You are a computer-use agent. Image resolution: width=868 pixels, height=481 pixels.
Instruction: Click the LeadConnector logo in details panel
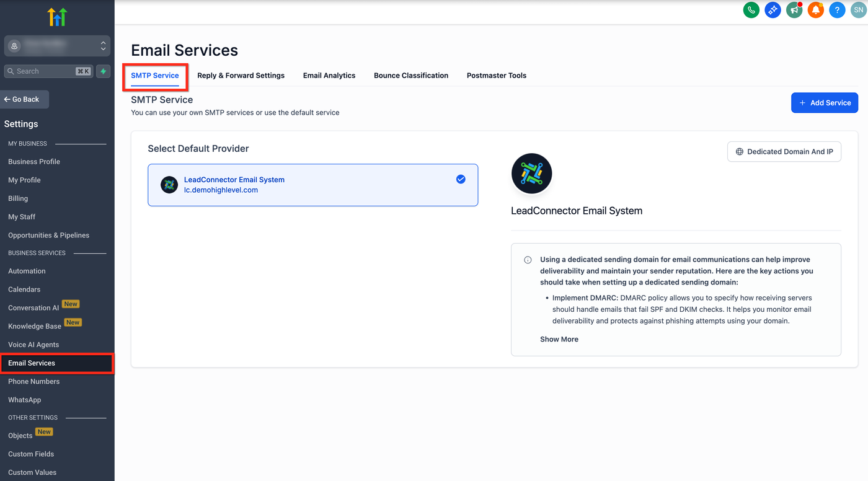[x=531, y=174]
